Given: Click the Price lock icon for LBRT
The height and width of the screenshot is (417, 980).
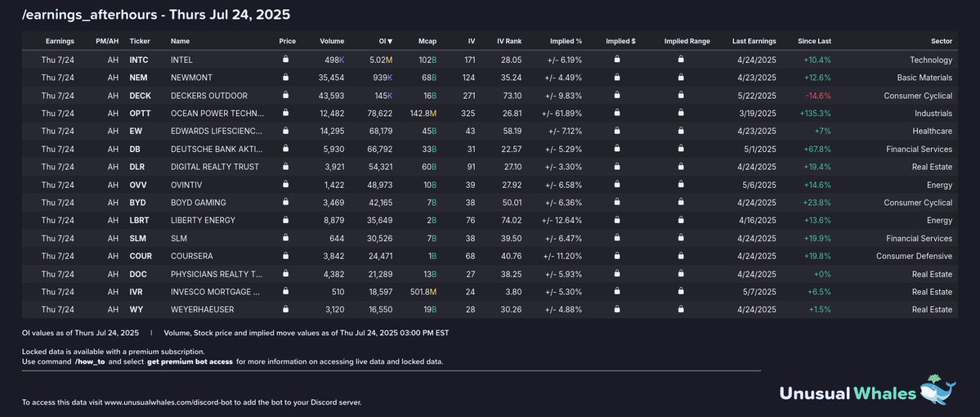Looking at the screenshot, I should (285, 219).
